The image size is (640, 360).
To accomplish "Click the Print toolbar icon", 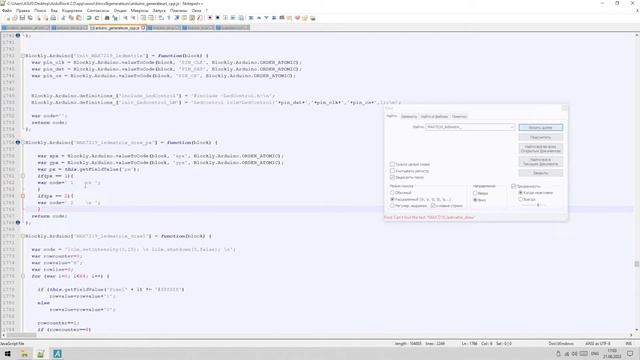I will [53, 18].
